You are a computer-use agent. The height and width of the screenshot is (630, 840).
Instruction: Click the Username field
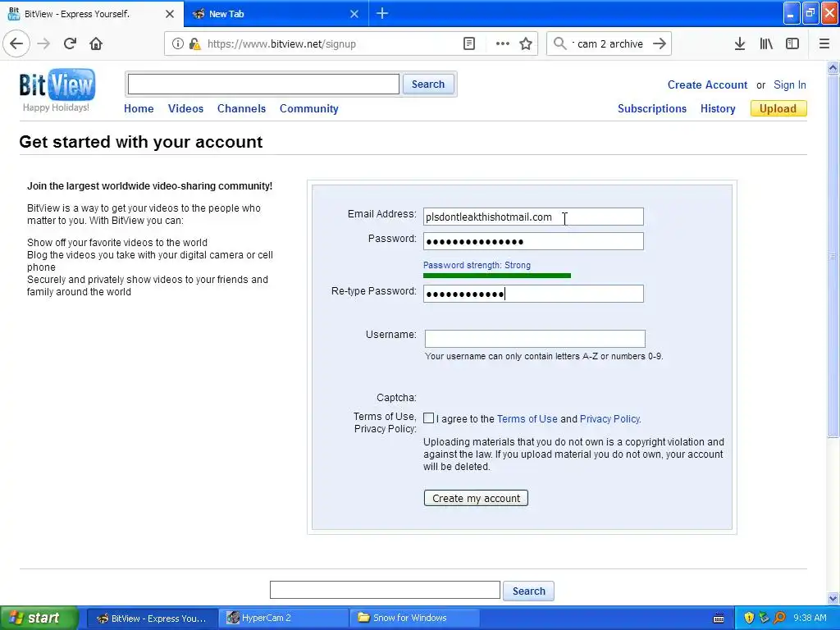click(535, 339)
